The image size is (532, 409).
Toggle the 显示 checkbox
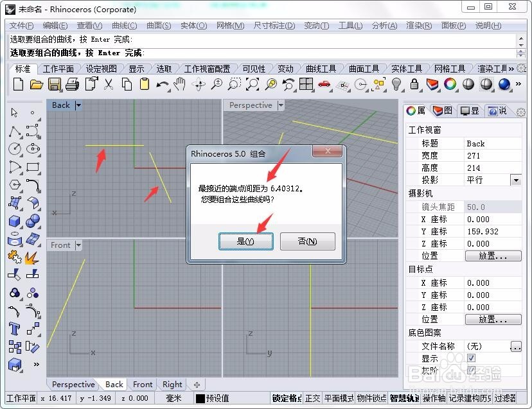click(x=471, y=358)
